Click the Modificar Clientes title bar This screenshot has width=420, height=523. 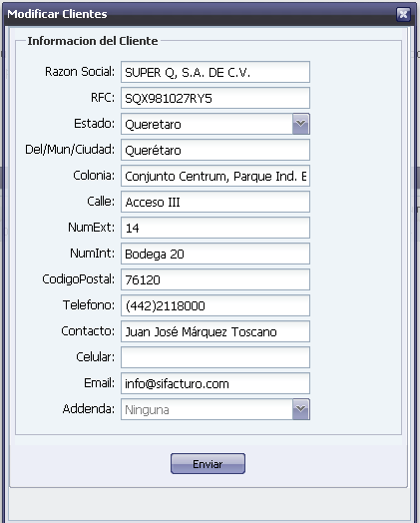click(200, 14)
